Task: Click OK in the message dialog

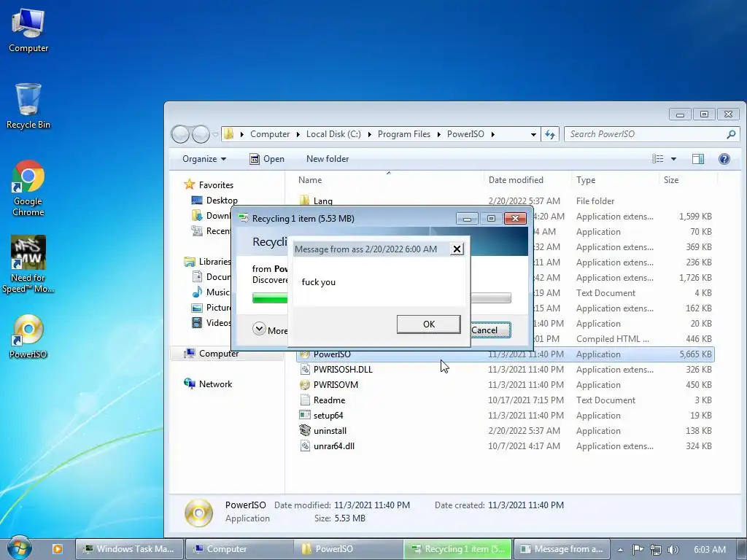Action: (x=429, y=324)
